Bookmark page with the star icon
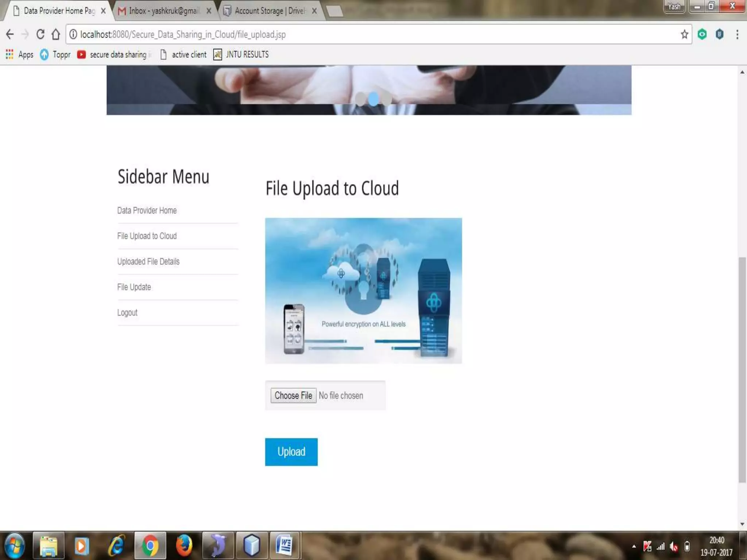The height and width of the screenshot is (560, 747). click(x=684, y=34)
